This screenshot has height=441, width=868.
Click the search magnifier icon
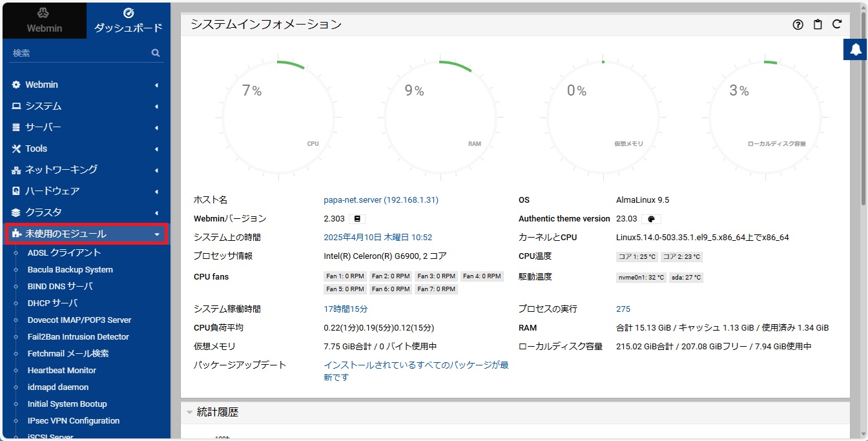pos(156,53)
